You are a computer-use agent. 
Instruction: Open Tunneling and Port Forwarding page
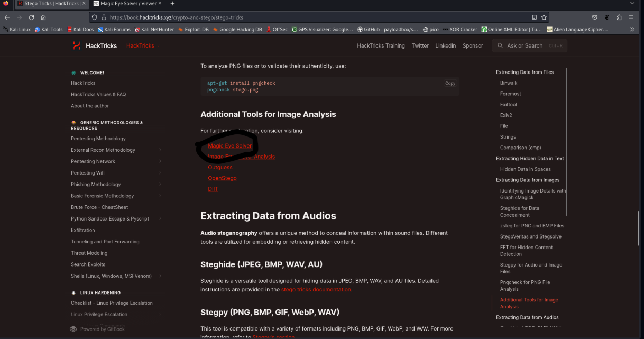105,242
